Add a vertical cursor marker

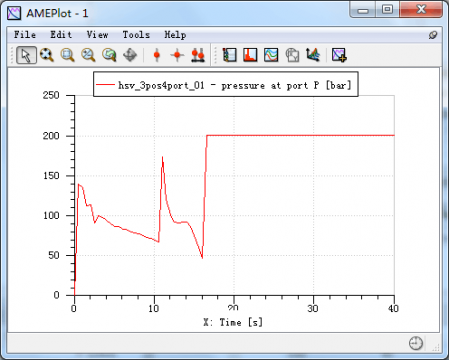click(x=157, y=55)
